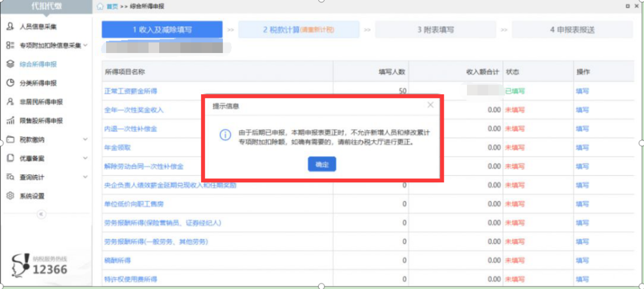644x289 pixels.
Task: Click the 限售股所得申报 chart icon
Action: 10,121
